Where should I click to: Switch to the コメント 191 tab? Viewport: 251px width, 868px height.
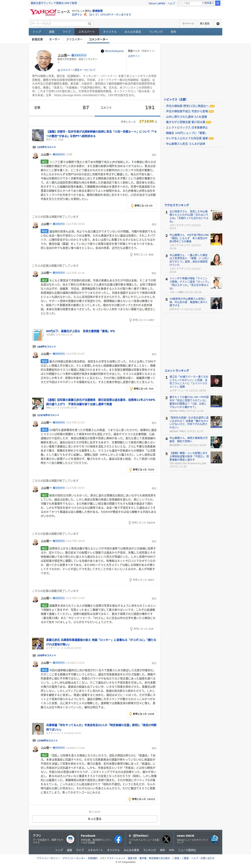click(x=127, y=107)
